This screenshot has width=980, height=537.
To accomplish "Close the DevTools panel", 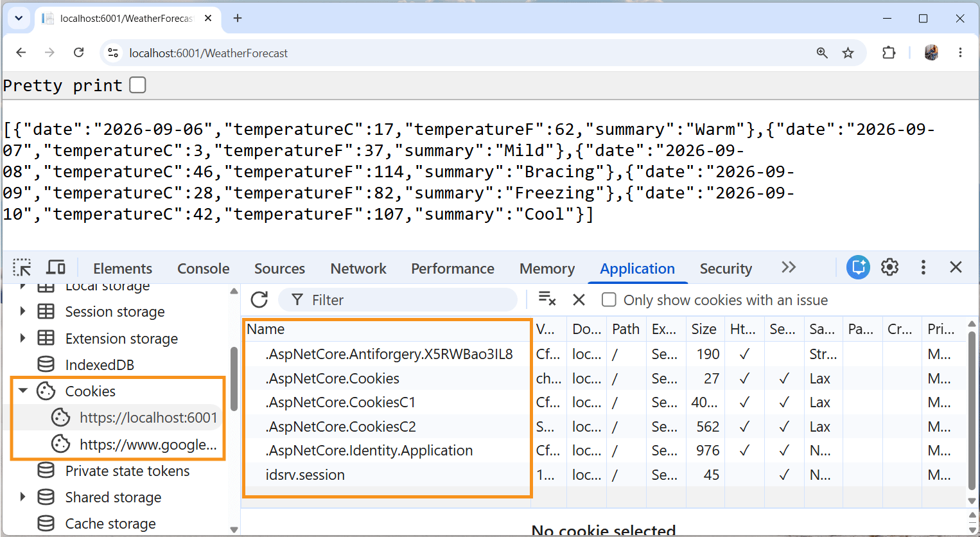I will pyautogui.click(x=956, y=267).
